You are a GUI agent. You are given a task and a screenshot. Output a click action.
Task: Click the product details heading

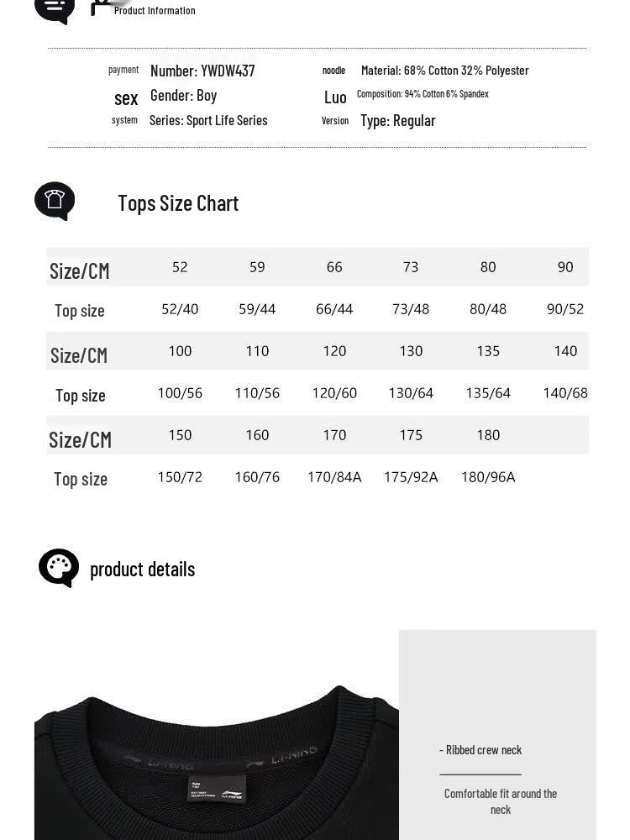[x=143, y=569]
